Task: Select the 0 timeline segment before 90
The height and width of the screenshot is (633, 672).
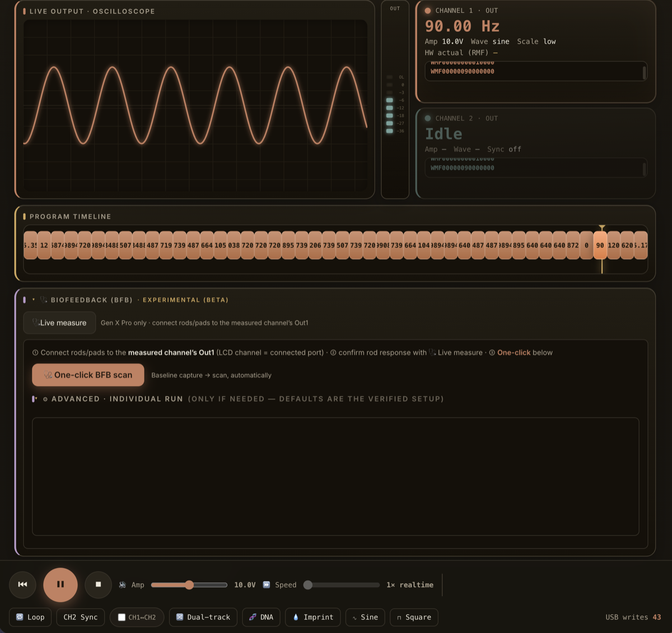Action: (x=586, y=245)
